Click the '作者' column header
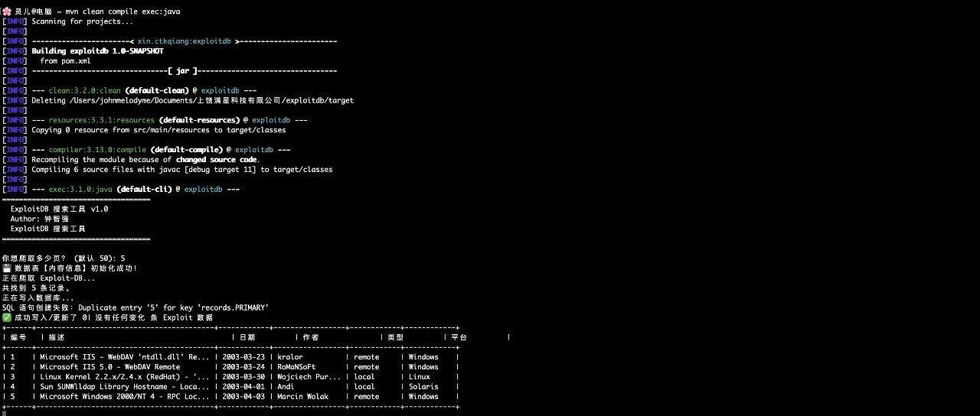 point(312,337)
